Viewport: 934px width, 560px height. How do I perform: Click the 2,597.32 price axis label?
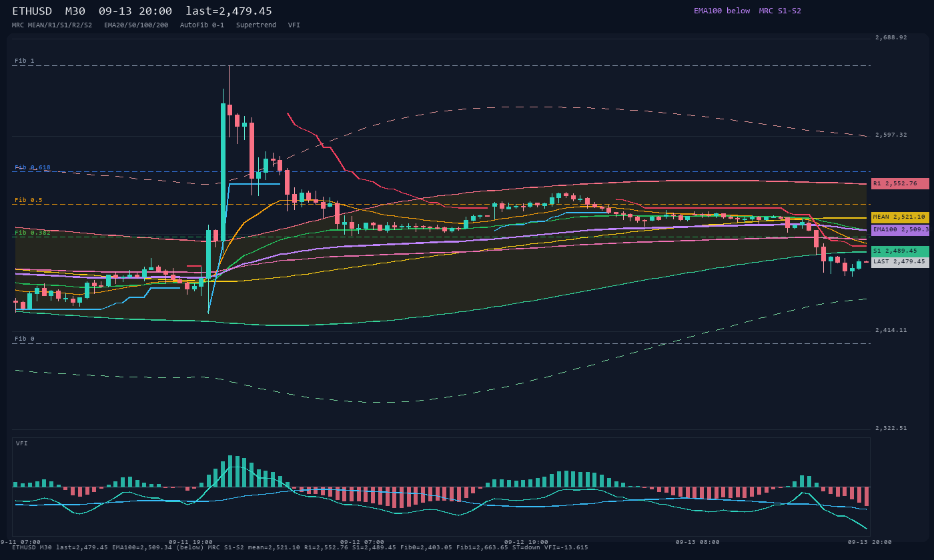891,135
